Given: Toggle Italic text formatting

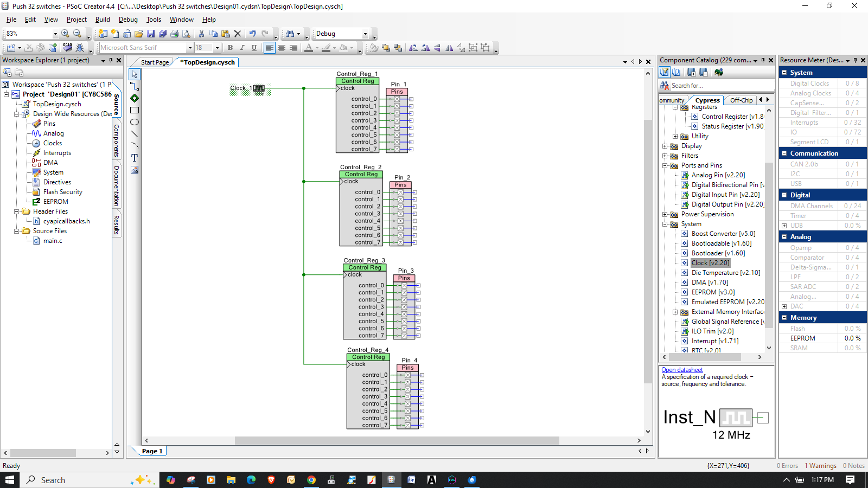Looking at the screenshot, I should 242,48.
